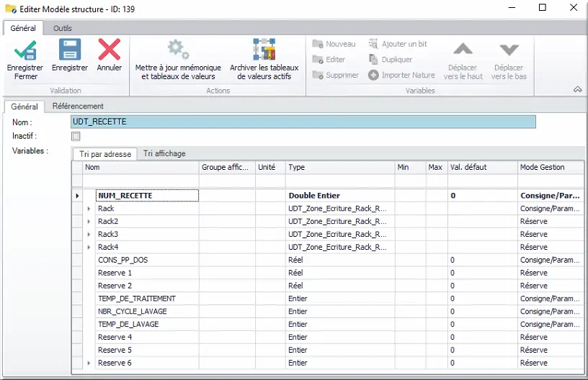Screen dimensions: 588x380
Task: Select the NUM_RECETTE row name cell
Action: (x=147, y=196)
